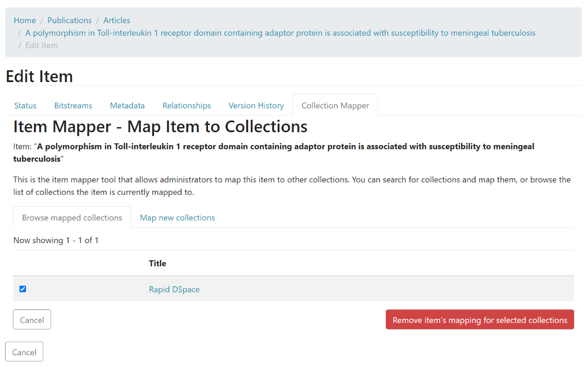Go to Home via breadcrumb
This screenshot has width=588, height=367.
click(25, 20)
